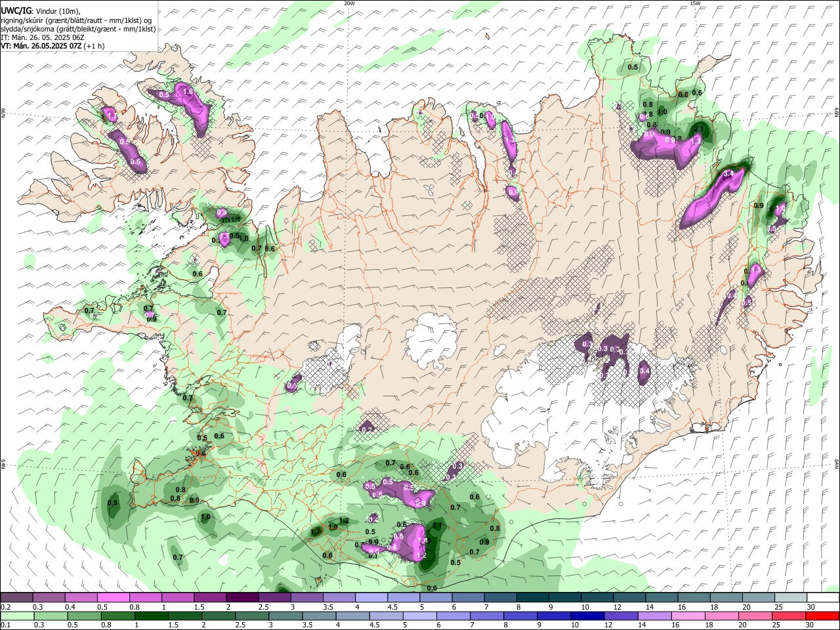Viewport: 840px width, 630px height.
Task: Click the '20W' longitude label
Action: point(349,3)
